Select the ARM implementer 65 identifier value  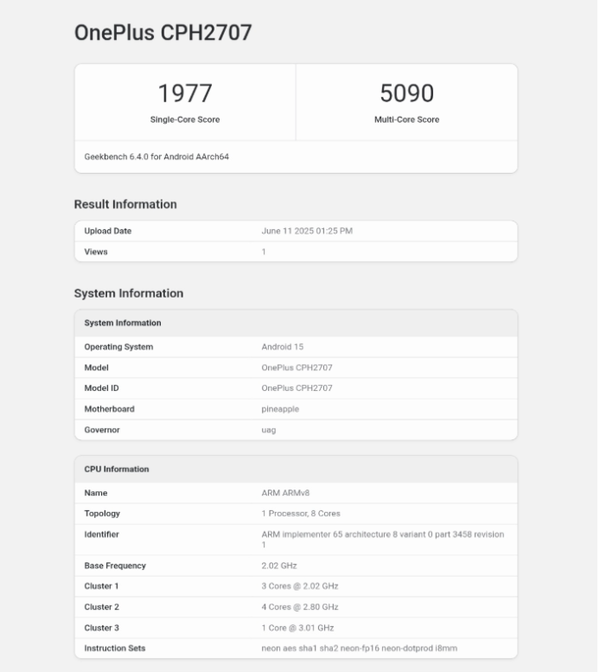pyautogui.click(x=383, y=540)
